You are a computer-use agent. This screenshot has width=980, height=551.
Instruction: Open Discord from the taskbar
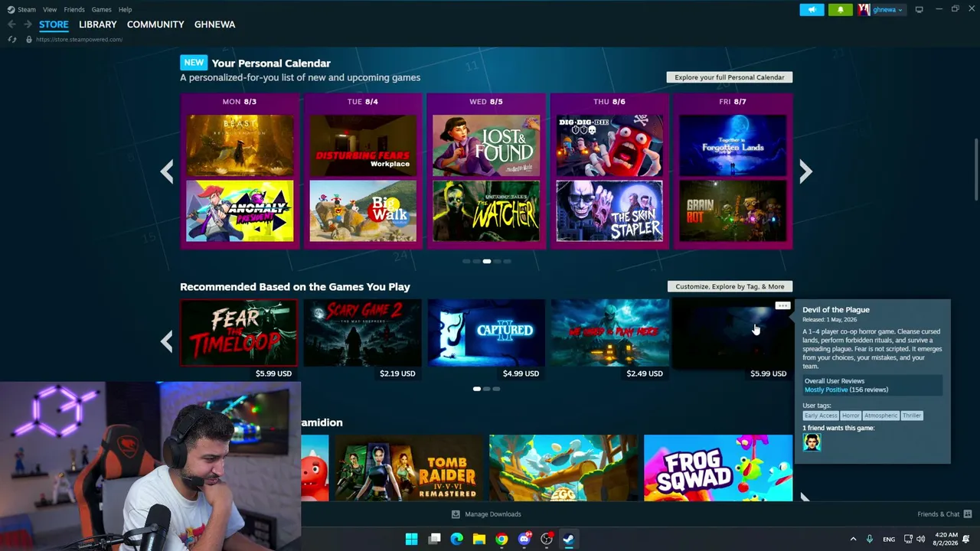[524, 539]
